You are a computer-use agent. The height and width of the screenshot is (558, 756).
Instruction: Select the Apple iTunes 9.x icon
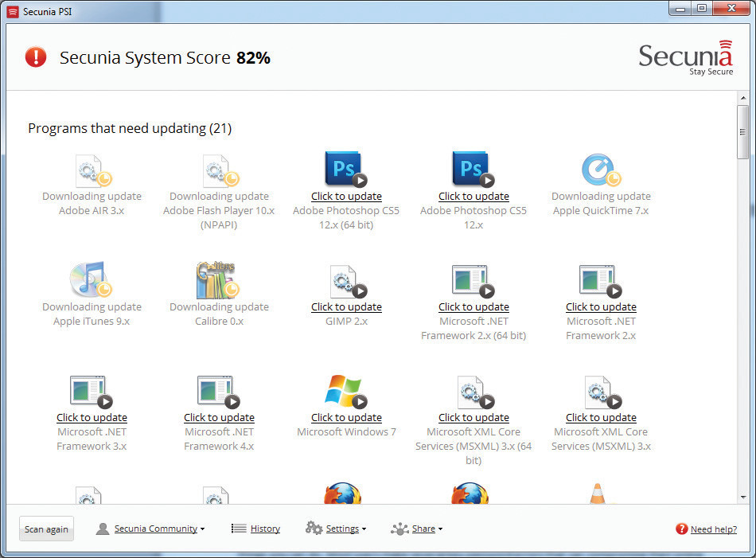[91, 280]
